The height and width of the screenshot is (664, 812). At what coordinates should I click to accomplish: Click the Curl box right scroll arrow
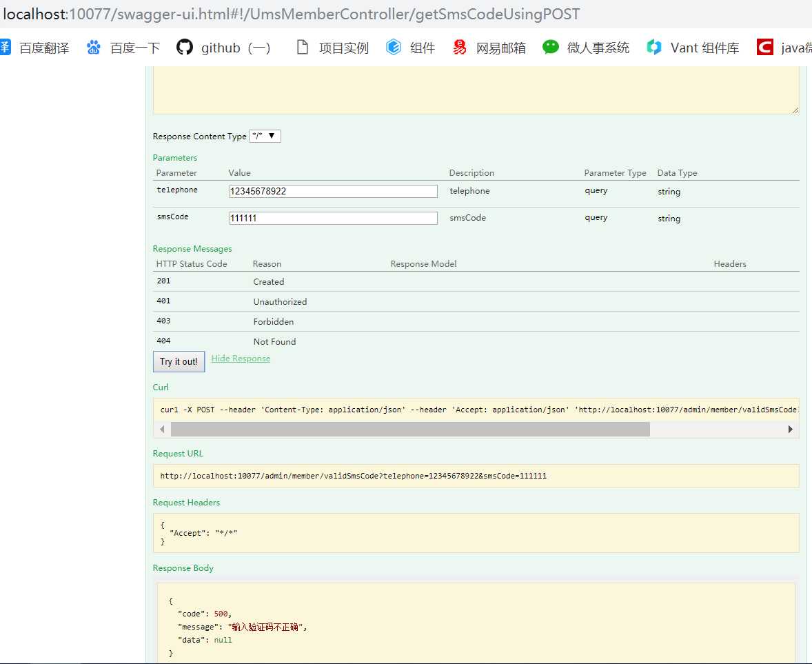point(790,429)
